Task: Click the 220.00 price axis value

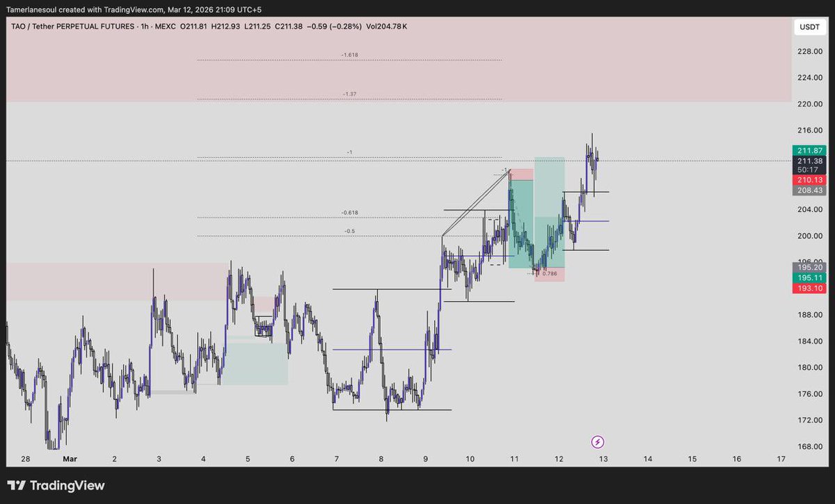Action: pos(811,104)
